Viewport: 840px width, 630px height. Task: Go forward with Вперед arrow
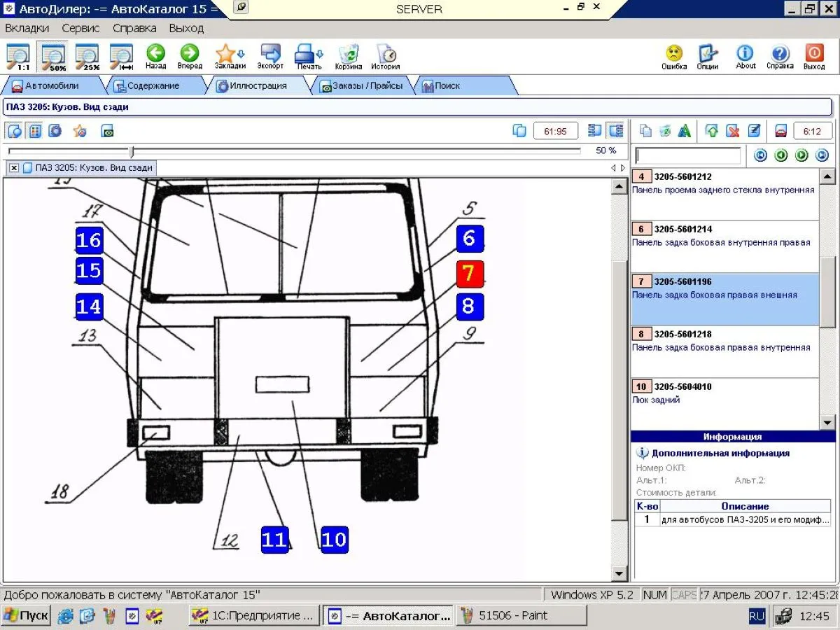pos(190,57)
